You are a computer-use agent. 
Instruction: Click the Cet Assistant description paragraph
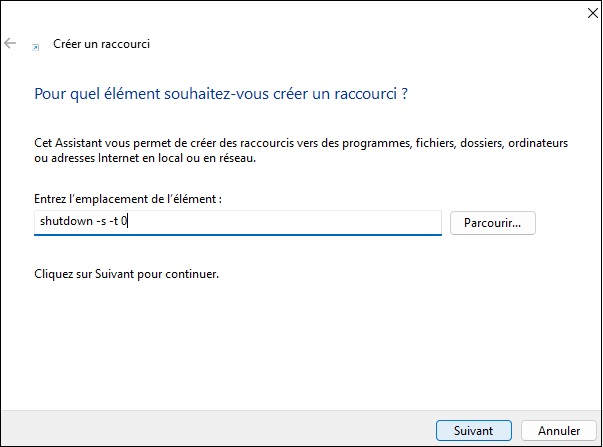[x=301, y=150]
